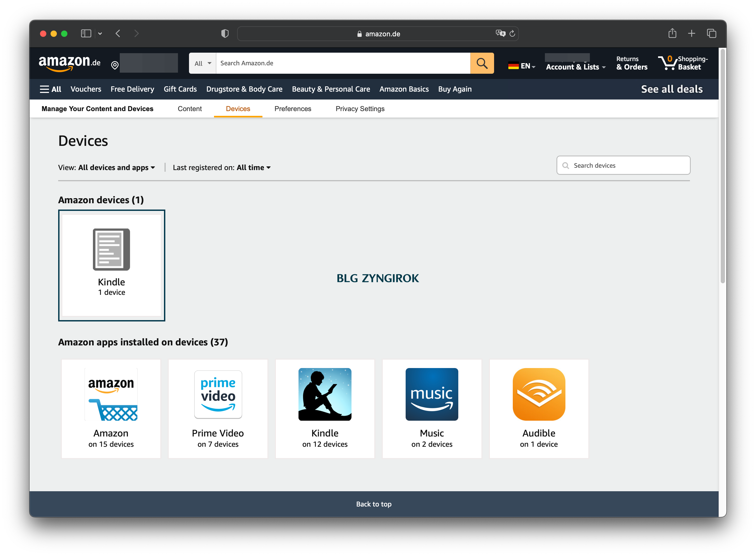Click the delivery location pin icon

click(x=115, y=65)
